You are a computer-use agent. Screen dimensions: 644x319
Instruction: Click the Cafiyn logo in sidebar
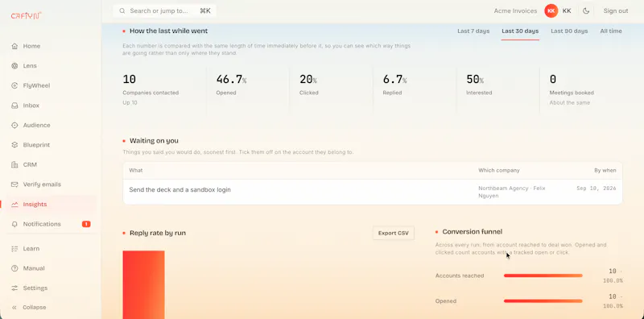[x=27, y=15]
